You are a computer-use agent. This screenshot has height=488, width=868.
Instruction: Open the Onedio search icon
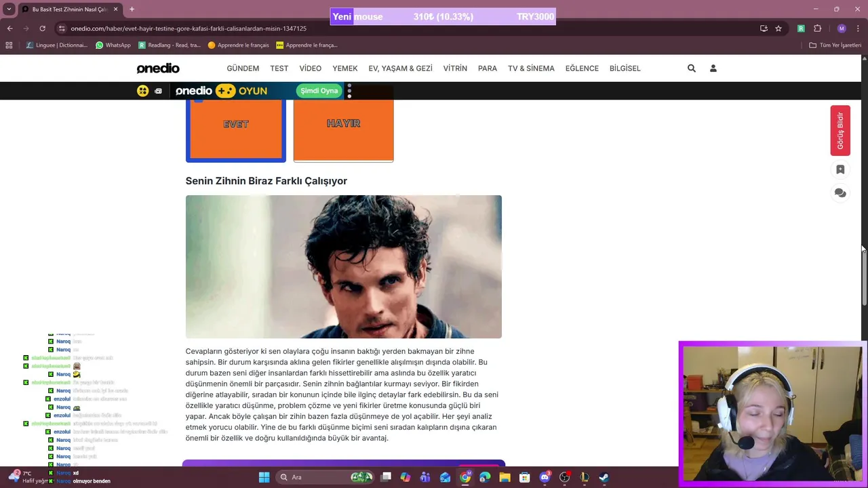coord(692,68)
